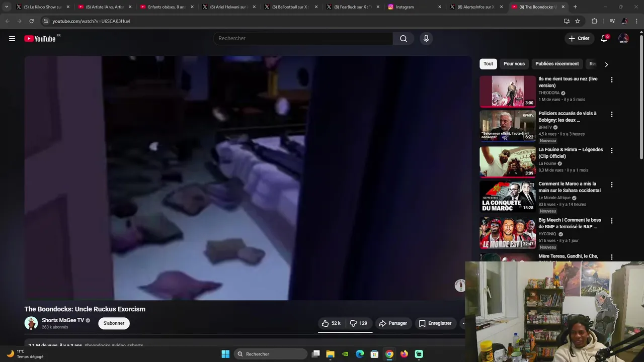The width and height of the screenshot is (644, 362).
Task: Open the 'Ils me rient tous au nez' thumbnail
Action: click(508, 92)
